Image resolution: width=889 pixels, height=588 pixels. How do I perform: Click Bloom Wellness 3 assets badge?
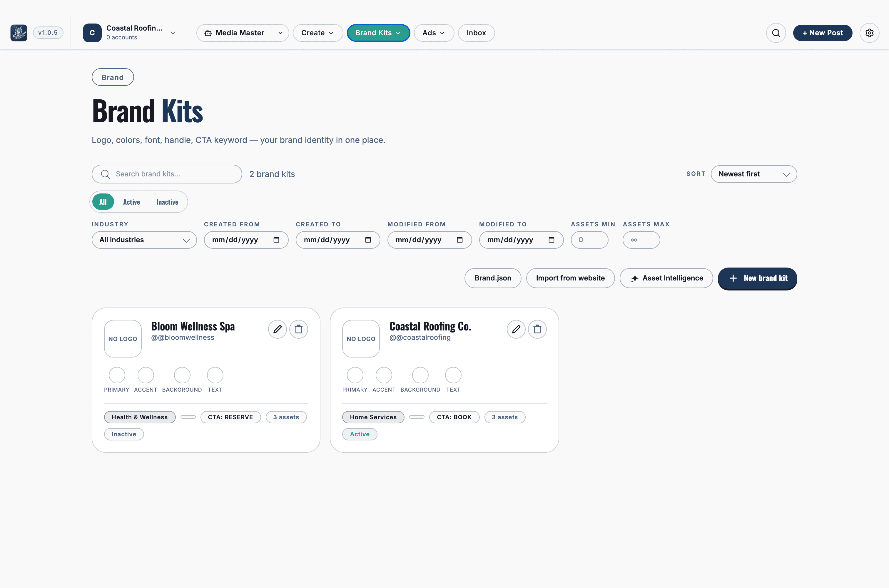(x=286, y=417)
